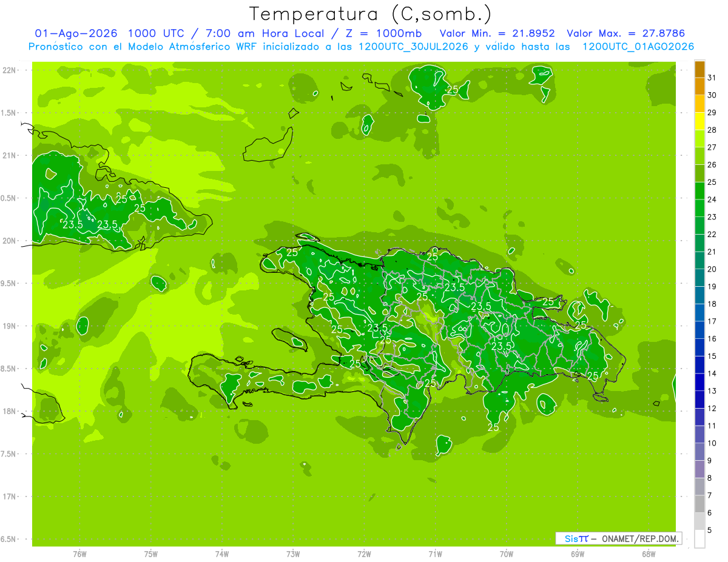Image resolution: width=728 pixels, height=562 pixels.
Task: Click the 76W longitude axis label
Action: click(79, 554)
